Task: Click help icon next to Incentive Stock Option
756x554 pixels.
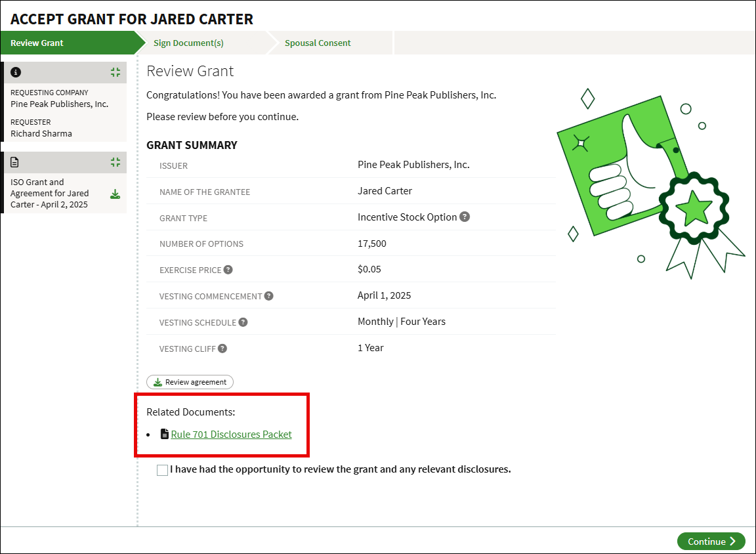Action: pyautogui.click(x=465, y=217)
